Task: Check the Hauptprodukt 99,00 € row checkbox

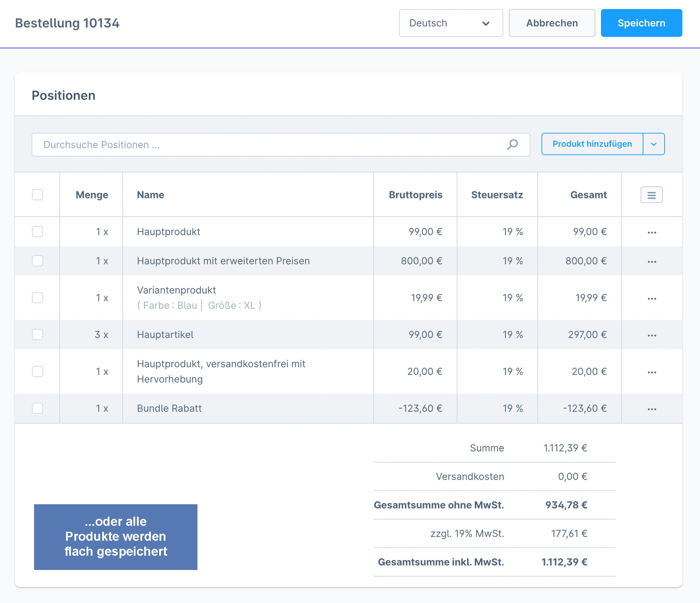Action: [x=38, y=232]
